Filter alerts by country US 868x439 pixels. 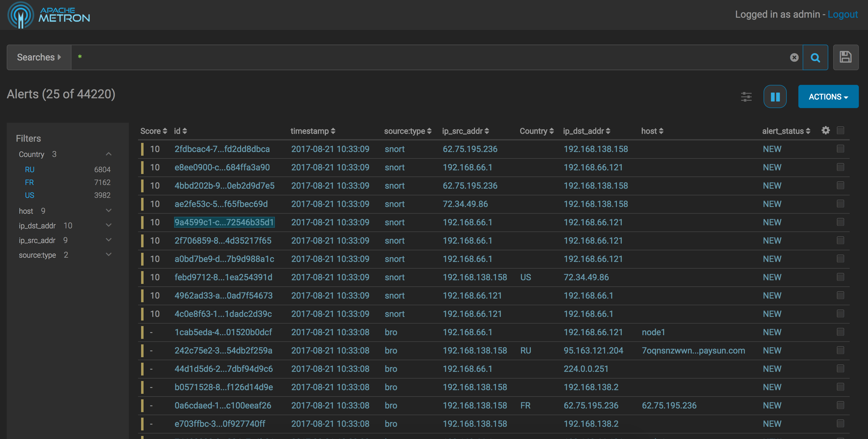(x=30, y=195)
